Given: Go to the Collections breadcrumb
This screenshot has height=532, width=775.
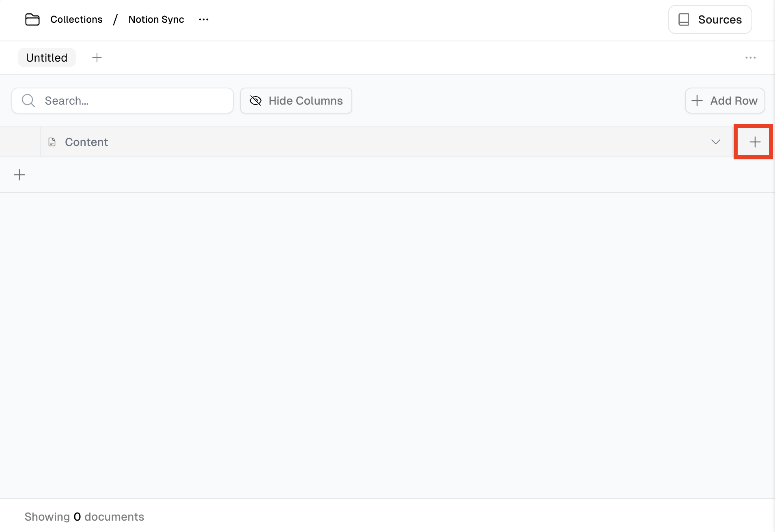Looking at the screenshot, I should point(76,19).
